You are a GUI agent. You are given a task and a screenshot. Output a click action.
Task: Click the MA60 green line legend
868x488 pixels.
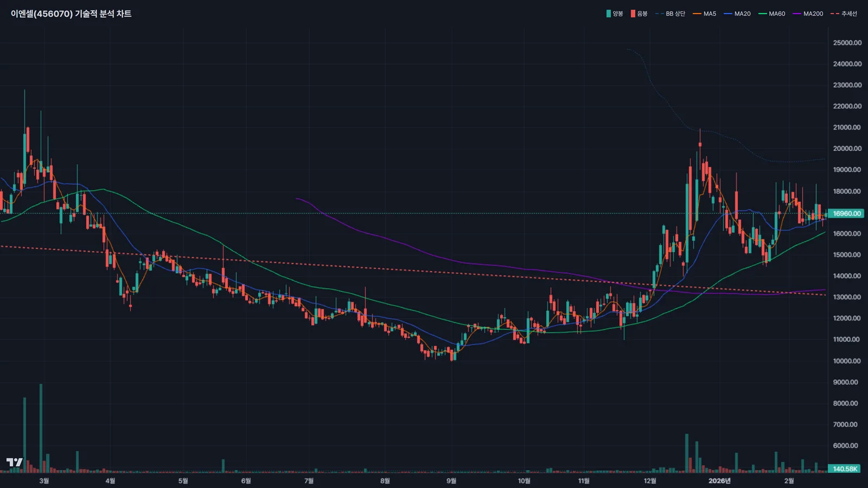click(x=772, y=14)
